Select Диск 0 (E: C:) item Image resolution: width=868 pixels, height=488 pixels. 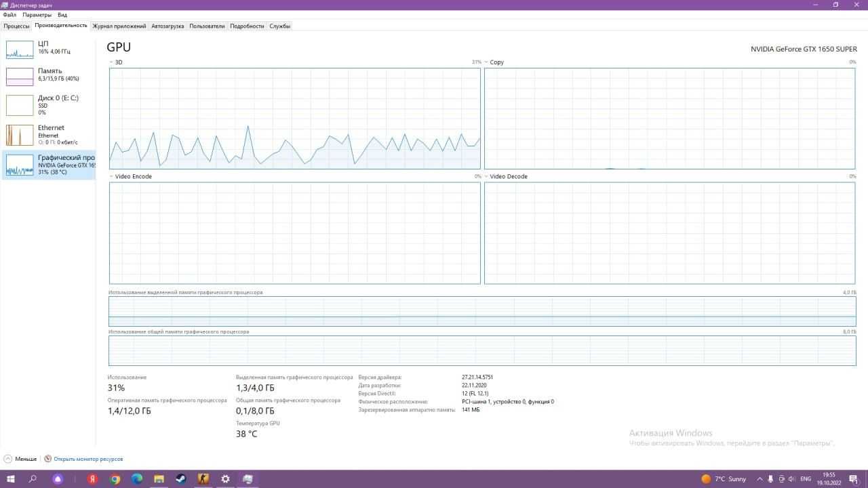click(x=49, y=105)
